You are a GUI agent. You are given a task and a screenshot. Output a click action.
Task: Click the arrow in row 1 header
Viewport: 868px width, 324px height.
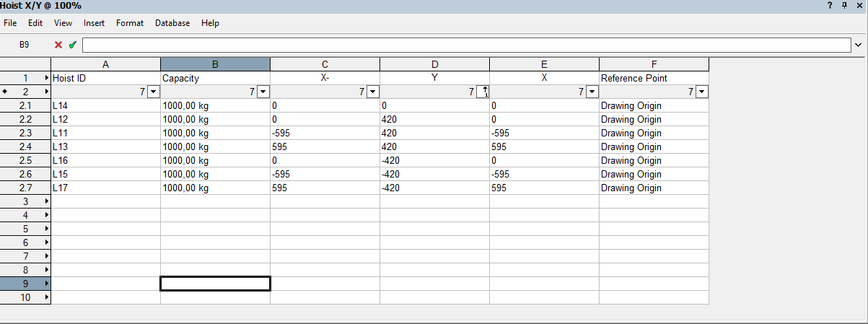point(47,78)
